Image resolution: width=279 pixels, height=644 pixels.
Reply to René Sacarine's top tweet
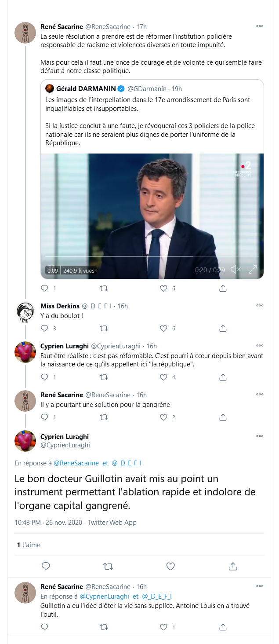coord(44,289)
